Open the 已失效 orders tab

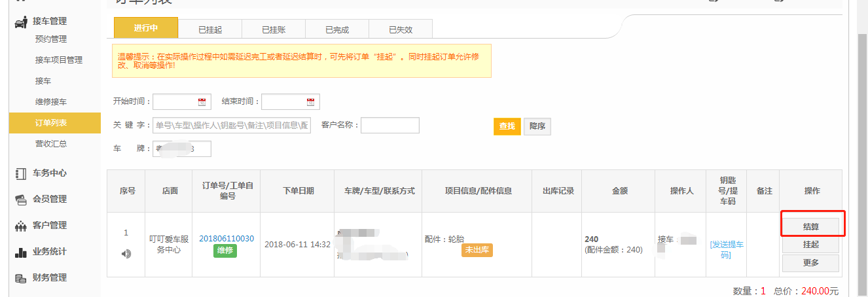pos(401,29)
